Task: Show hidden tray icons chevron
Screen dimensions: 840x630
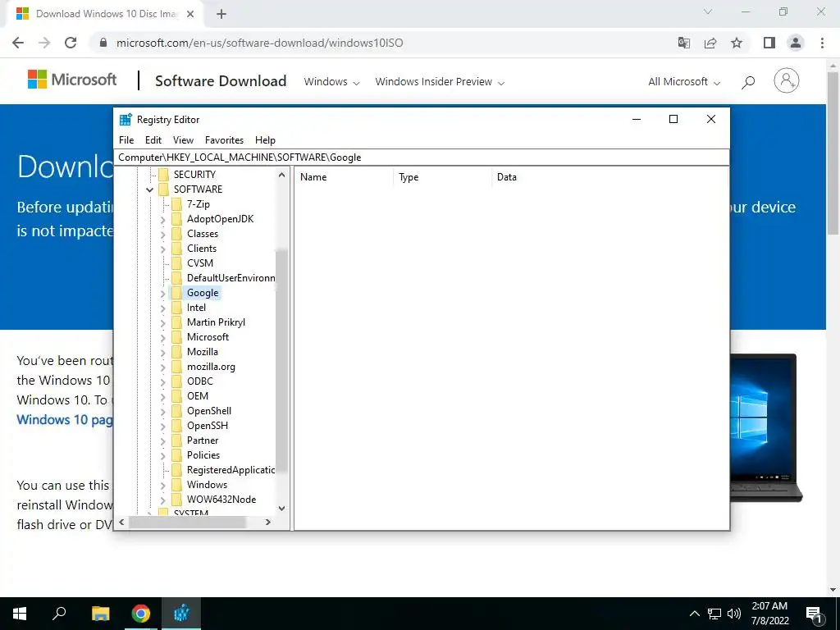Action: (694, 614)
